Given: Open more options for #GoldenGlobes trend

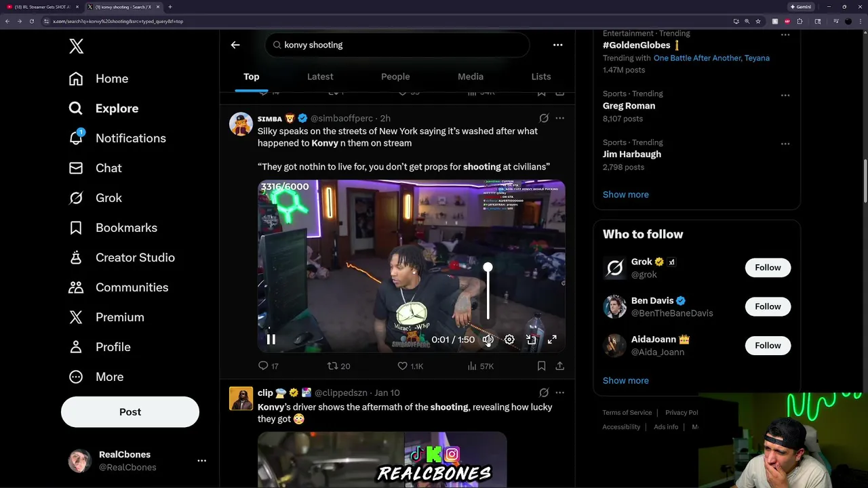Looking at the screenshot, I should point(785,35).
